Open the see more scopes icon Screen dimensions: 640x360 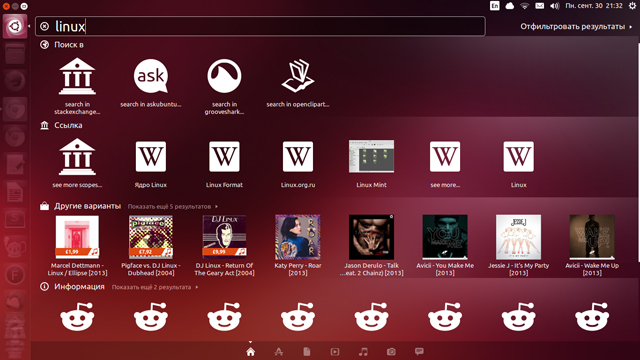[77, 157]
